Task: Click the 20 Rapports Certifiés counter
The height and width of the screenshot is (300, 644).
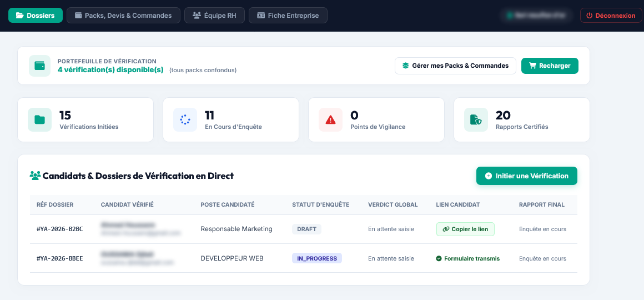Action: pyautogui.click(x=522, y=119)
